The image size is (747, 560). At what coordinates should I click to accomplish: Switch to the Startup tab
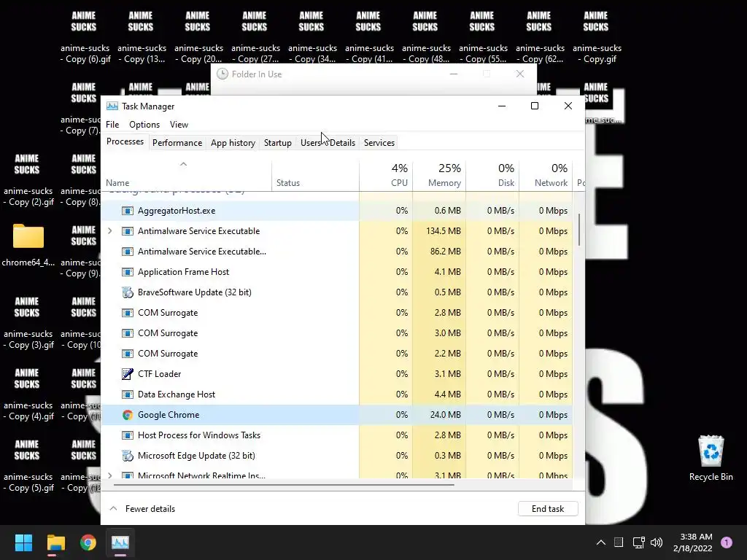point(278,143)
